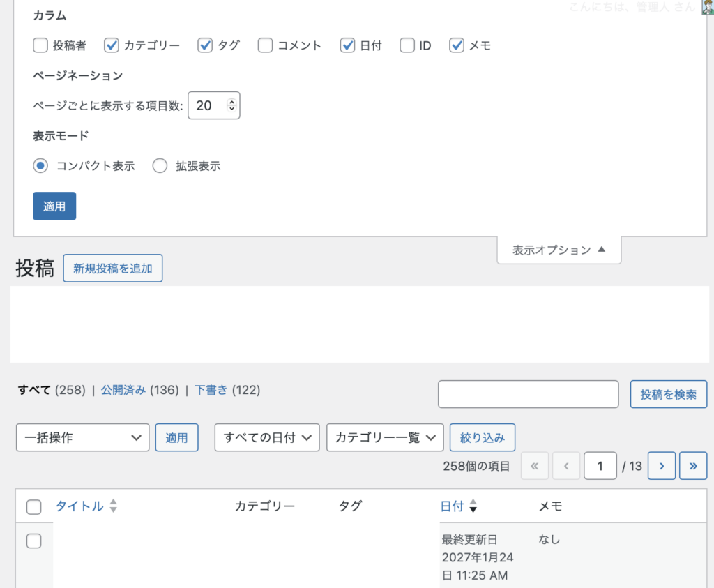Jump to last page of posts

[x=693, y=466]
